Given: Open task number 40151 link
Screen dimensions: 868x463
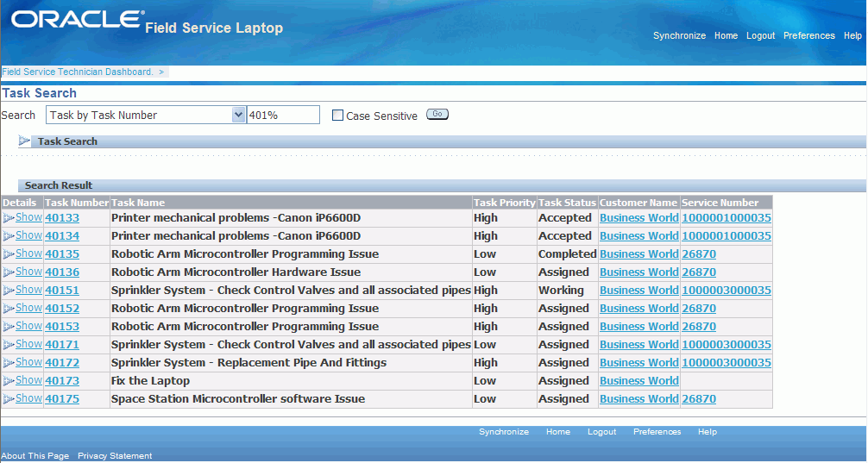Looking at the screenshot, I should [x=62, y=291].
